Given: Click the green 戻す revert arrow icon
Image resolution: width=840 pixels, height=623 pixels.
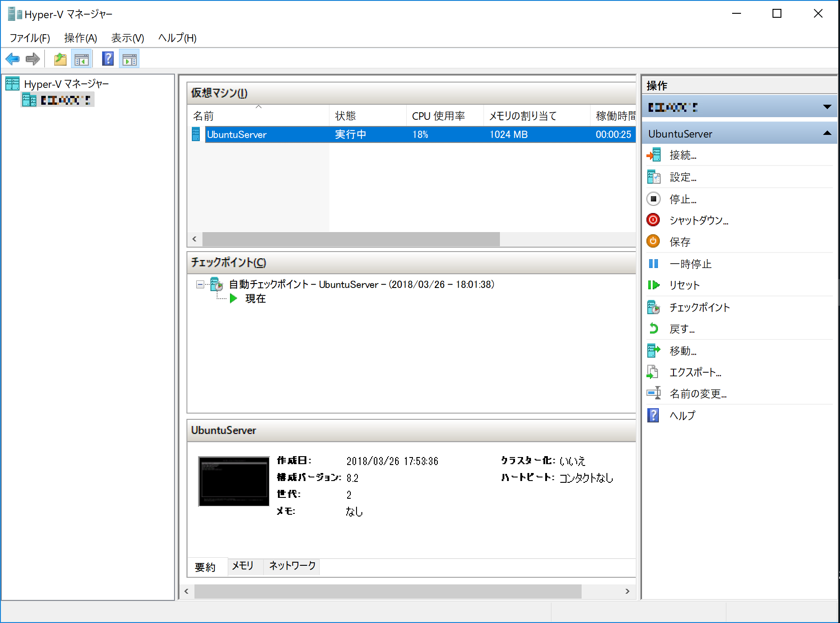Looking at the screenshot, I should 654,328.
